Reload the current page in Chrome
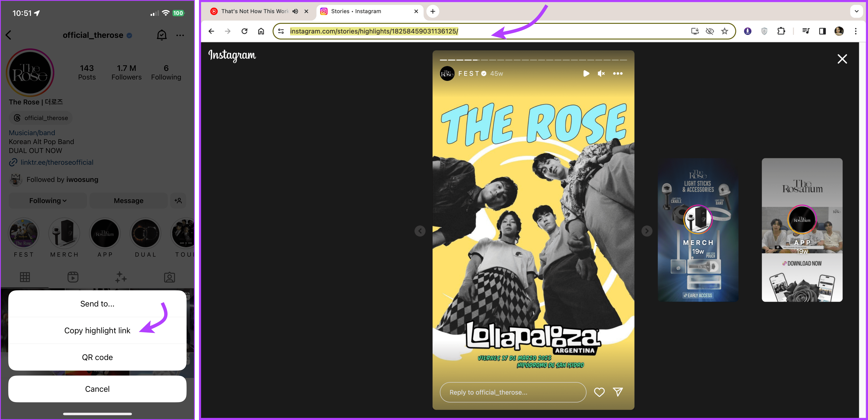The width and height of the screenshot is (868, 420). click(245, 31)
